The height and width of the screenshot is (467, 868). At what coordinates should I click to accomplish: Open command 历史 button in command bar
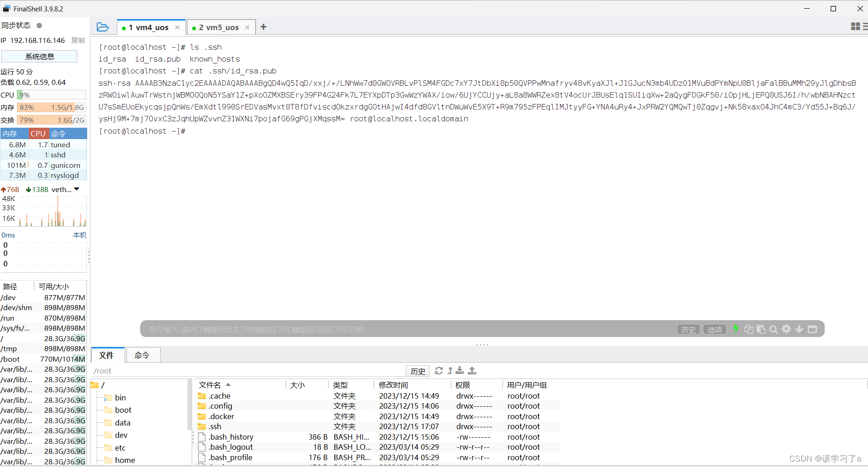pos(688,329)
